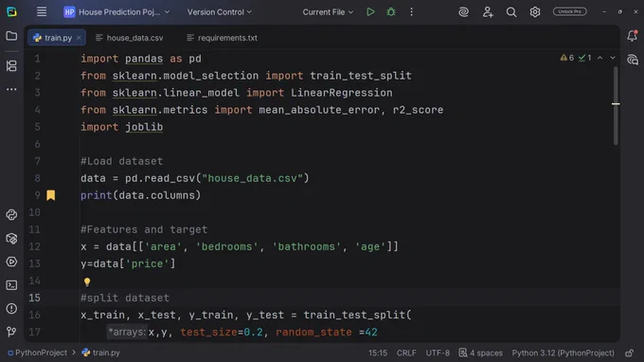Click the #split dataset comment
Image resolution: width=644 pixels, height=362 pixels.
pyautogui.click(x=125, y=298)
